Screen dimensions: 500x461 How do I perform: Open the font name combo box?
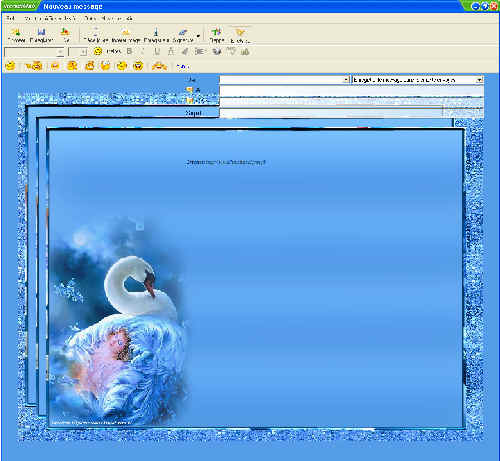[34, 52]
